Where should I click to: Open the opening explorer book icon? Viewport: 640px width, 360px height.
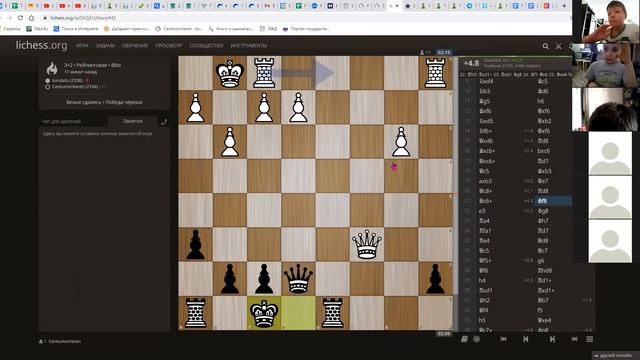coord(464,339)
